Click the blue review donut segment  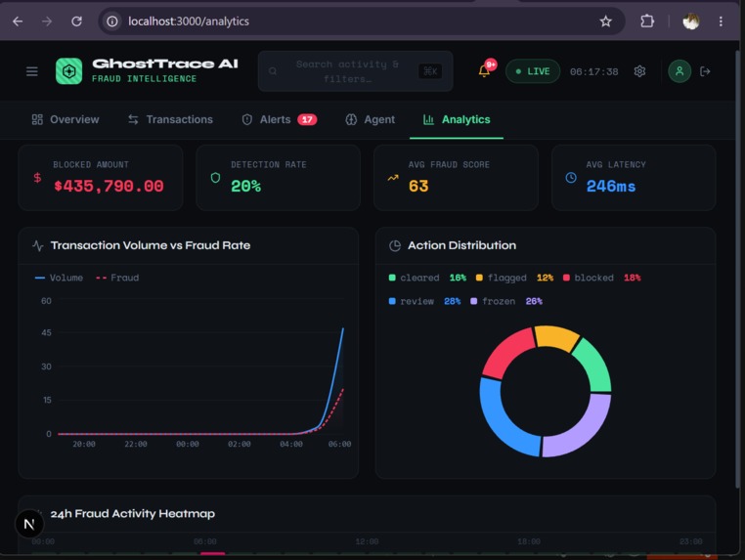pos(504,424)
